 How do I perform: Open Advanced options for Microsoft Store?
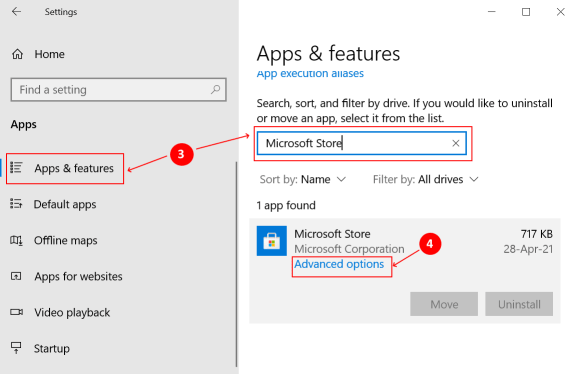pos(339,264)
